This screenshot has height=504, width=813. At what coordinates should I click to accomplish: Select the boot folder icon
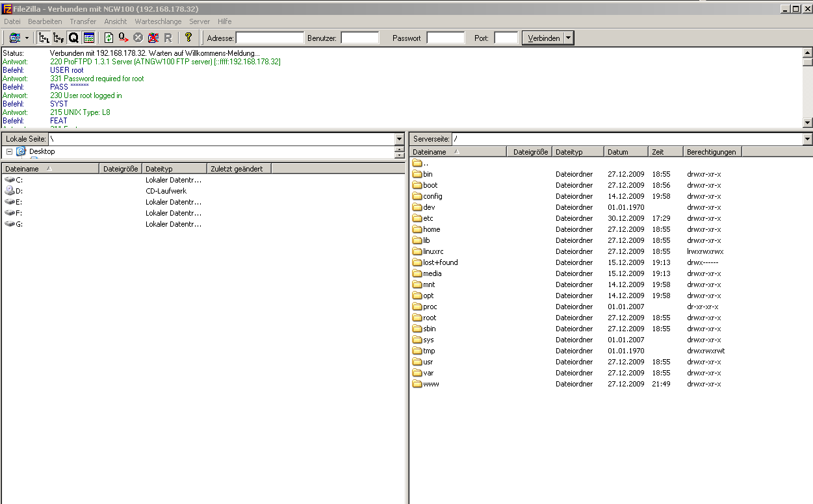pyautogui.click(x=417, y=185)
